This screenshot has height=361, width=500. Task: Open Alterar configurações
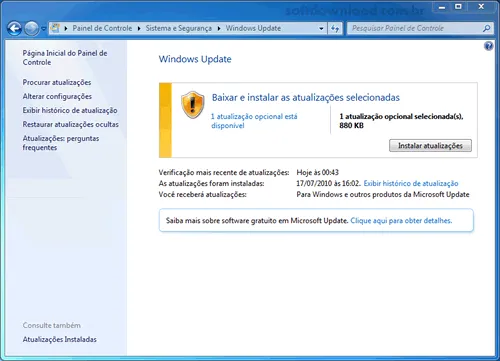point(57,96)
